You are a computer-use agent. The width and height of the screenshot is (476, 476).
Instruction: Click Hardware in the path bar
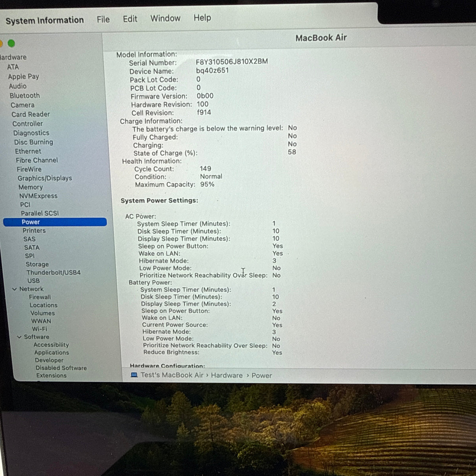[x=226, y=375]
